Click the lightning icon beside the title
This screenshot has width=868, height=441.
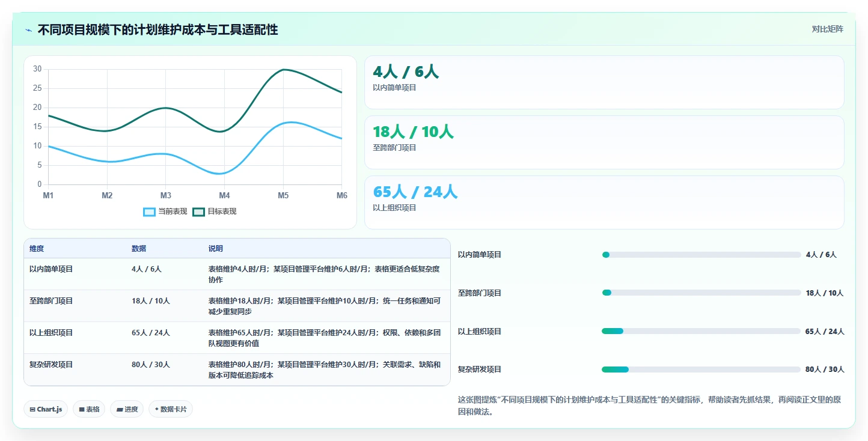(28, 30)
